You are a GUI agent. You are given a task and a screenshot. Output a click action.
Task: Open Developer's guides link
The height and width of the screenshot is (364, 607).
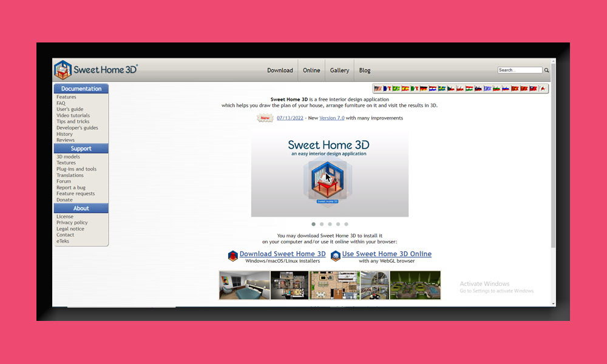point(77,127)
